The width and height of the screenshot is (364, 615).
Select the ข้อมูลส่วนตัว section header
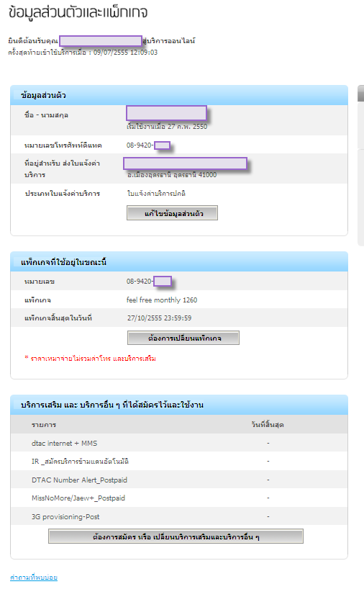pos(179,95)
